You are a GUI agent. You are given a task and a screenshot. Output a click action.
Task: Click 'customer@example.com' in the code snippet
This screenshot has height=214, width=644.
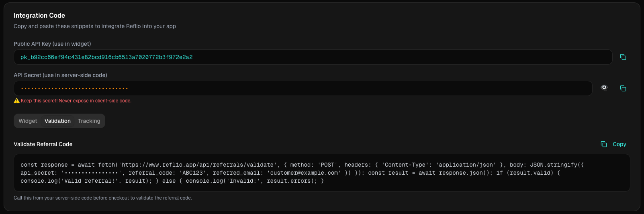coord(304,173)
